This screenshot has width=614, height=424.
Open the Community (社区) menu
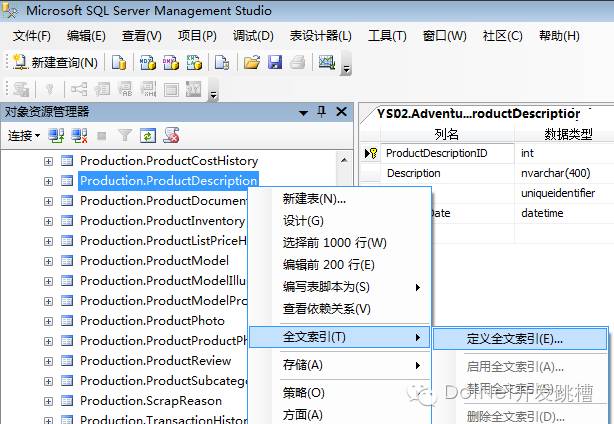coord(502,36)
